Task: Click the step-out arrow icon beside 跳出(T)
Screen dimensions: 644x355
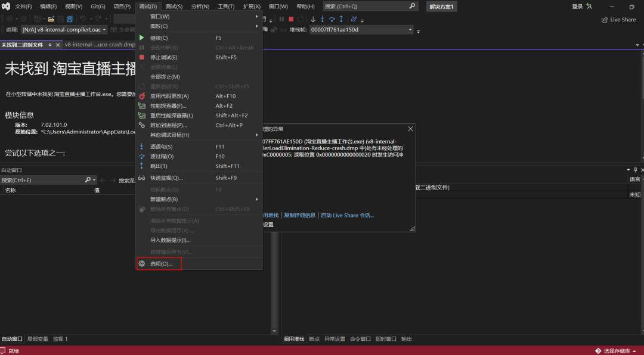Action: [142, 166]
